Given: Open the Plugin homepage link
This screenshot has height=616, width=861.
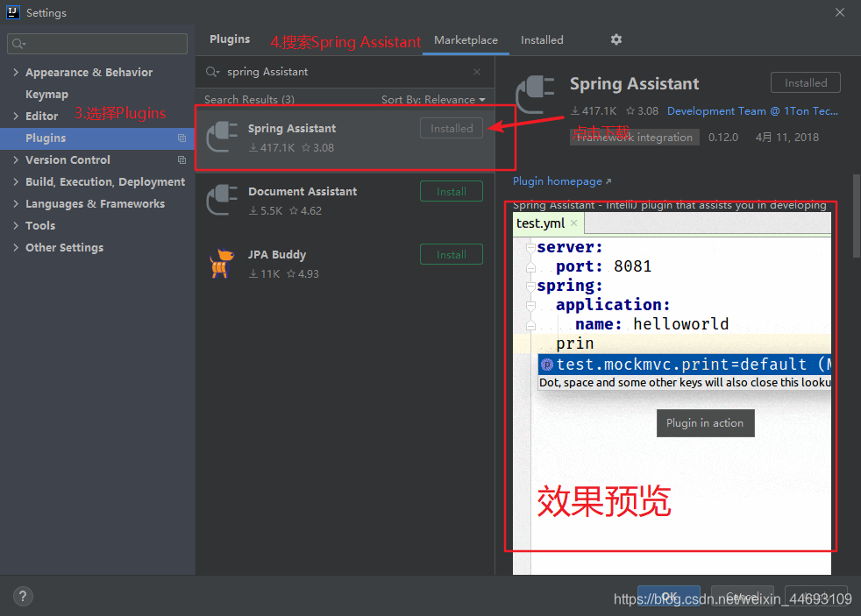Looking at the screenshot, I should [x=562, y=181].
